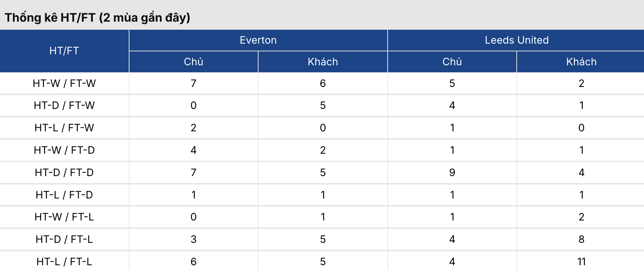Viewport: 644px width, 270px height.
Task: Click Leeds United's Chủ value 9
Action: (x=452, y=172)
